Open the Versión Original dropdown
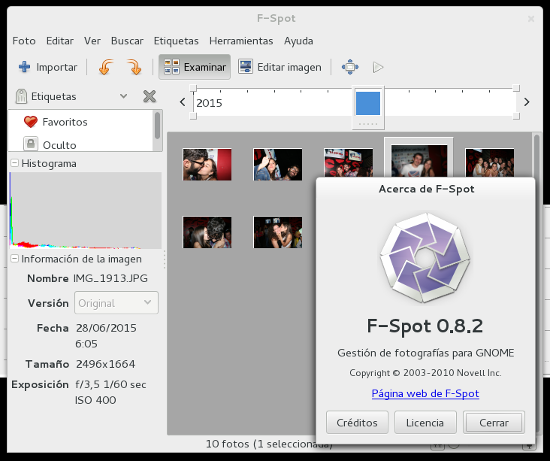This screenshot has height=461, width=550. [x=116, y=302]
